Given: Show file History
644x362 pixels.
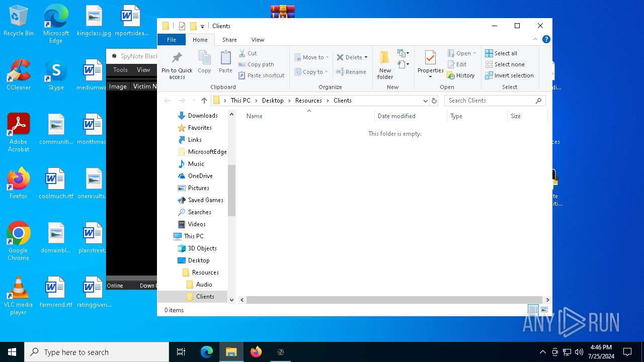Looking at the screenshot, I should point(461,75).
